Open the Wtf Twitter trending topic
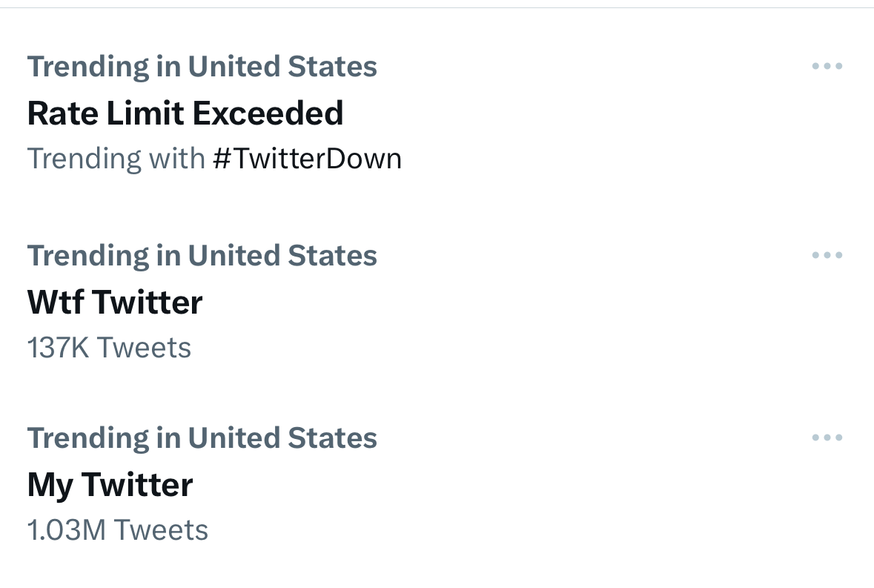874x588 pixels. pyautogui.click(x=115, y=303)
